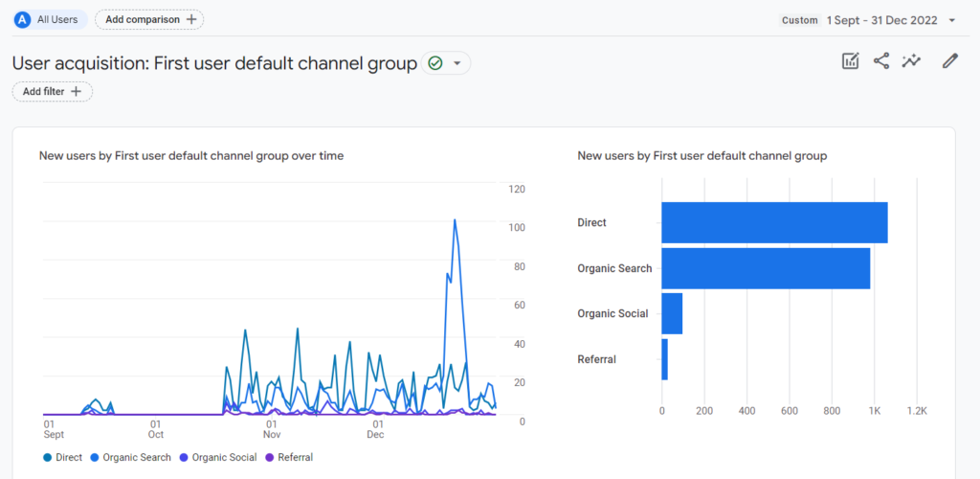
Task: Click the tallest December peak on line chart
Action: [455, 221]
